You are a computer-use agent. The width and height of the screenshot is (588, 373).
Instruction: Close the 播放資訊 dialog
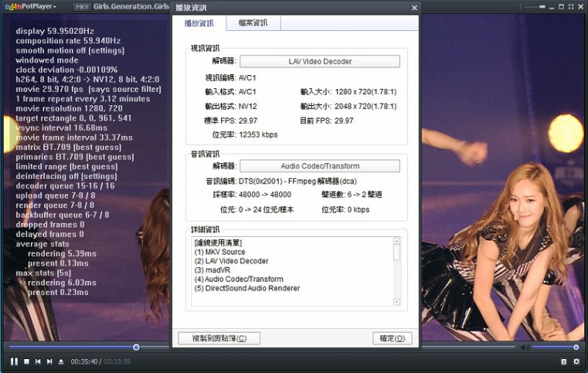[x=414, y=8]
